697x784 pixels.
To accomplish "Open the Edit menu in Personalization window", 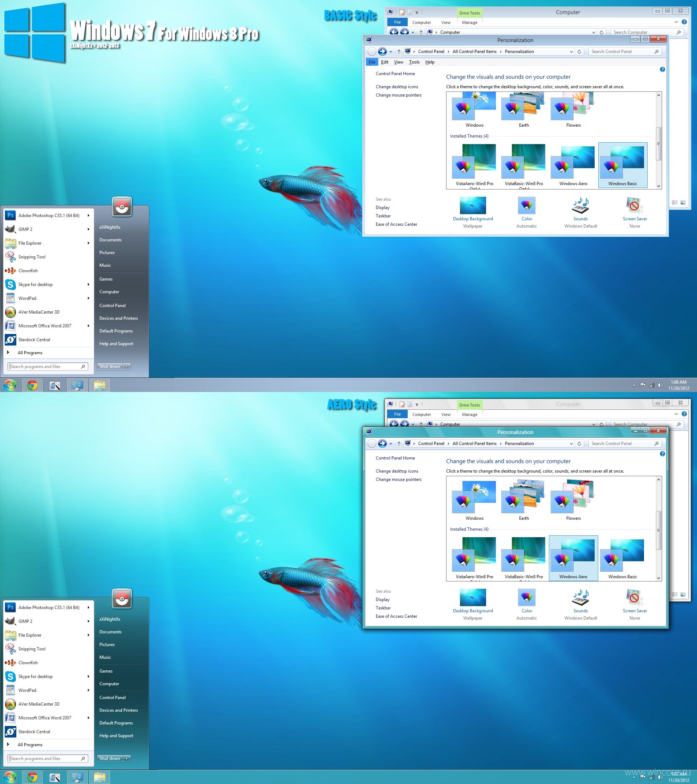I will click(x=385, y=62).
